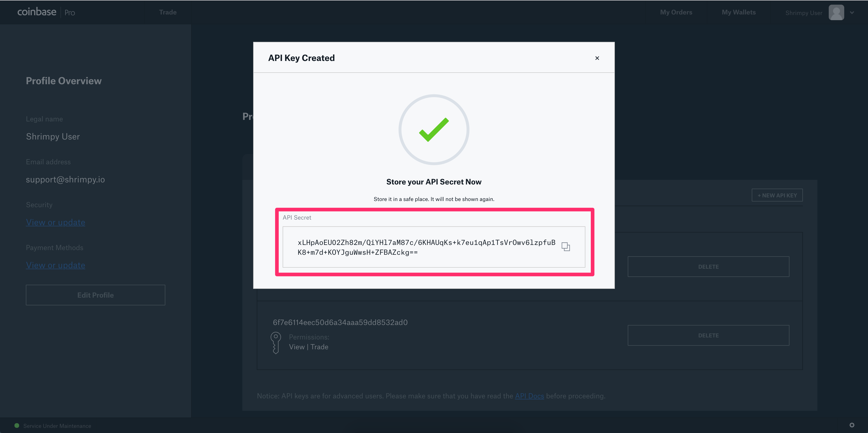Click View or update Payment Methods link
The height and width of the screenshot is (433, 868).
55,265
